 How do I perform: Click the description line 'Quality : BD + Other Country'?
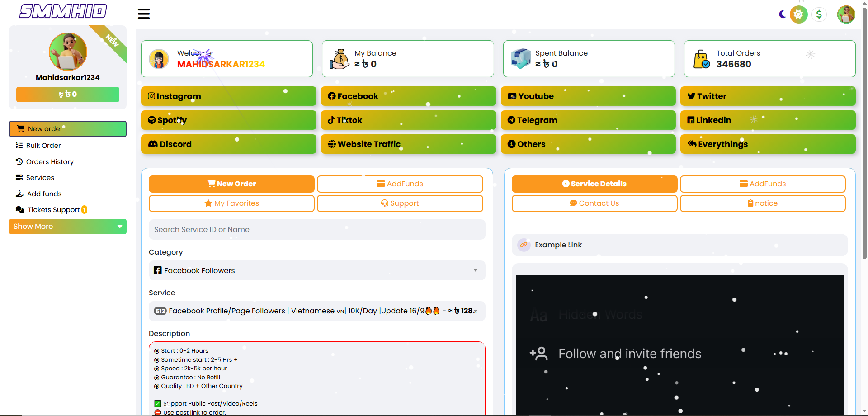click(202, 386)
